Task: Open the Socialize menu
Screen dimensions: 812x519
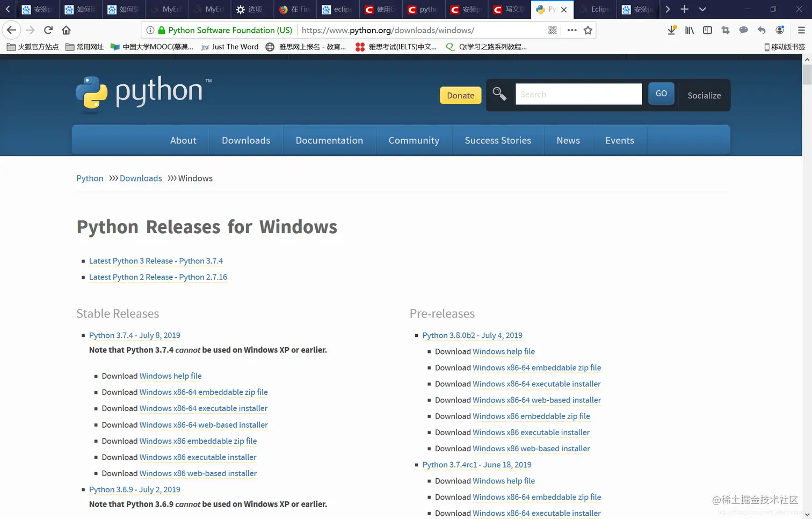Action: tap(704, 95)
